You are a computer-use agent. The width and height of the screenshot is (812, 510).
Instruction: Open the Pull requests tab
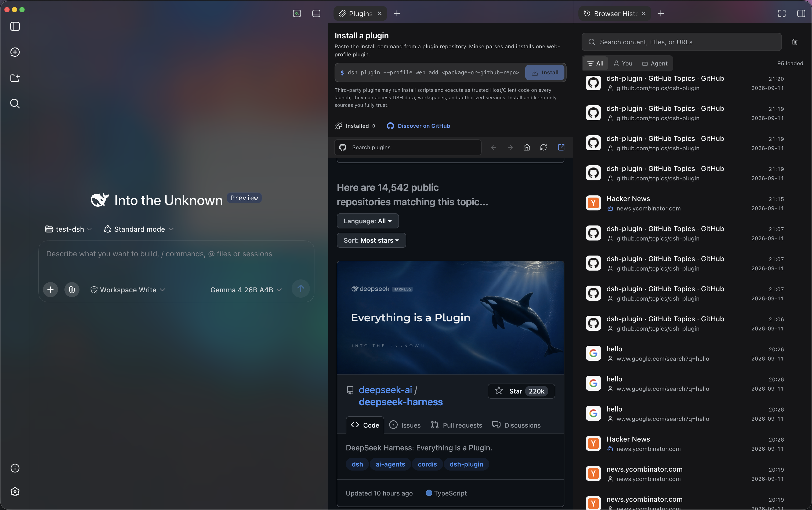coord(456,425)
